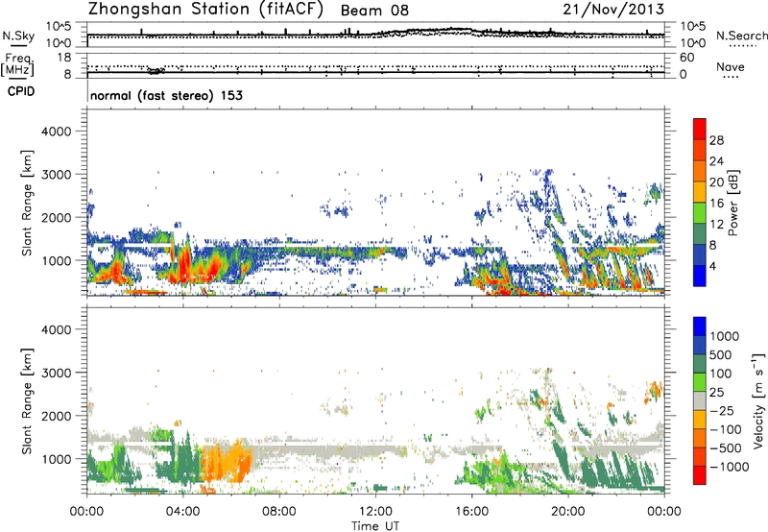The height and width of the screenshot is (532, 768).
Task: Select the red bottom velocity colorbar segment
Action: [700, 475]
